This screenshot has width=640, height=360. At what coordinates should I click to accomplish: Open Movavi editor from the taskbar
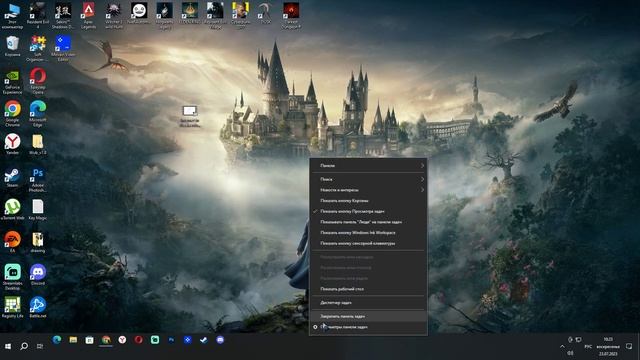pyautogui.click(x=187, y=340)
